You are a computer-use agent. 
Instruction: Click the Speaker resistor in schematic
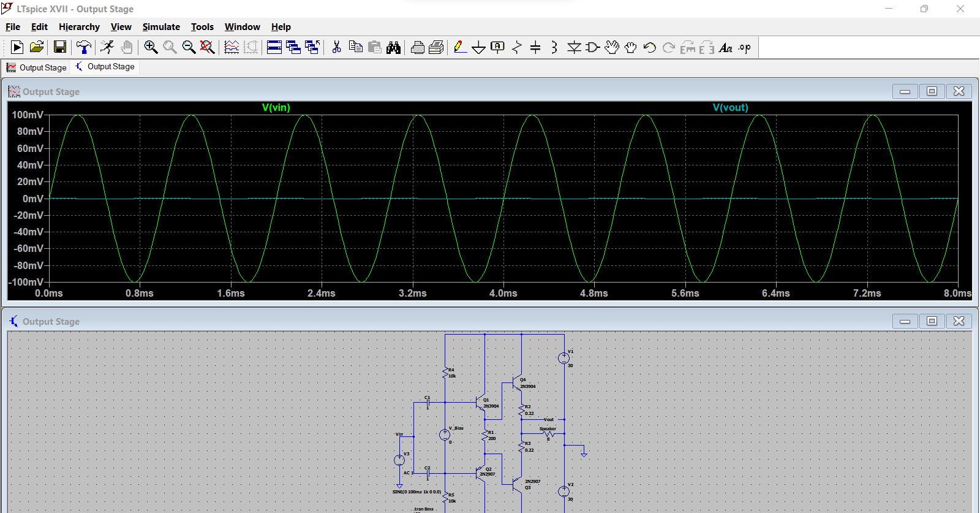(x=548, y=434)
